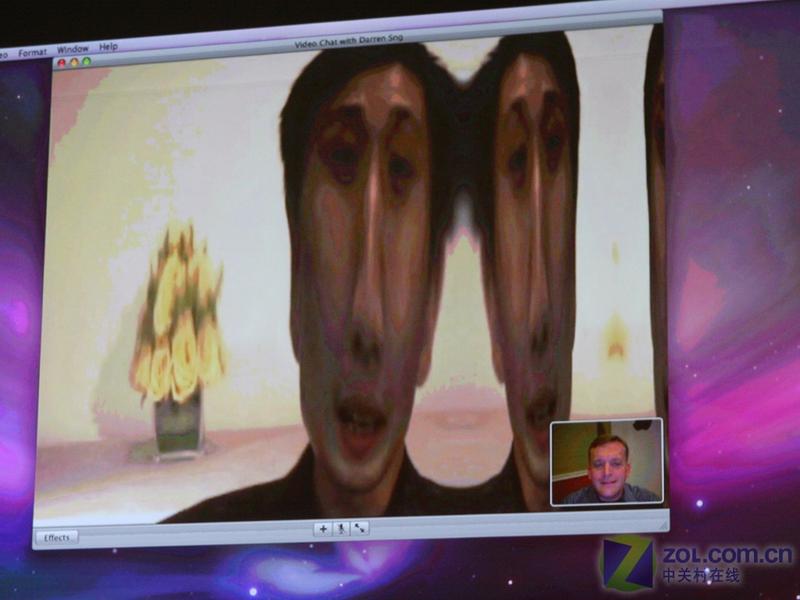Zoom the video chat window
This screenshot has height=600, width=800.
pos(86,62)
